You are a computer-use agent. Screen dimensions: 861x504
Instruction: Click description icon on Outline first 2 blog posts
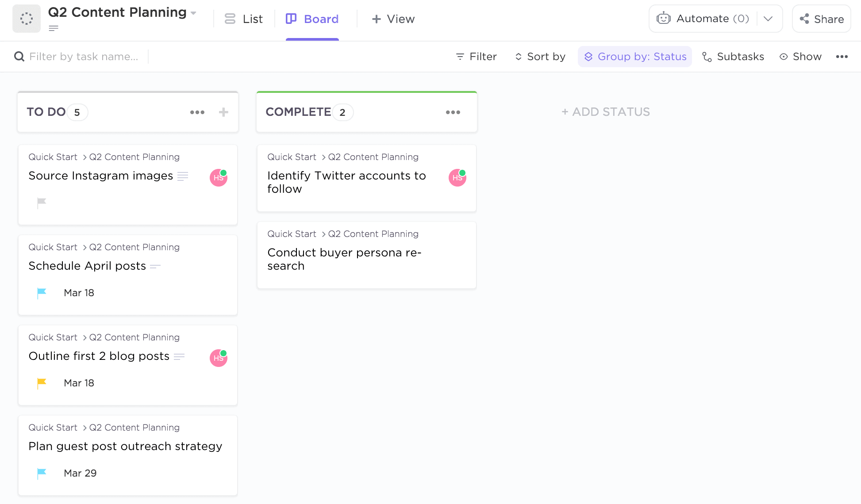point(179,357)
